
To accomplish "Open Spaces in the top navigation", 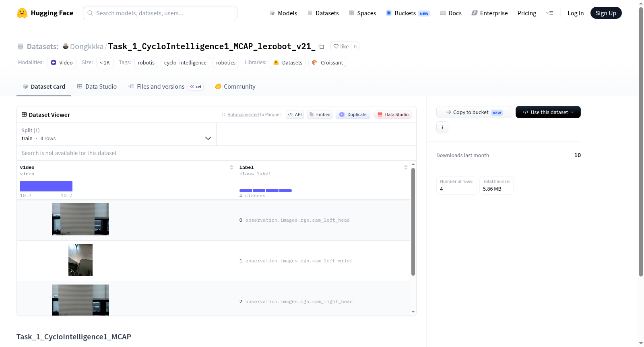I will (363, 13).
